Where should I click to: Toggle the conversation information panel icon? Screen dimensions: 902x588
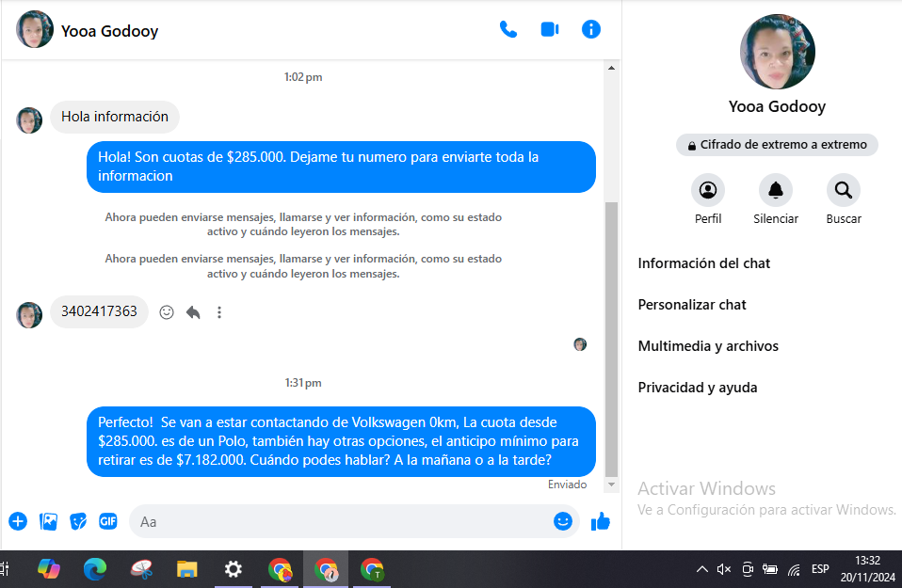click(590, 29)
